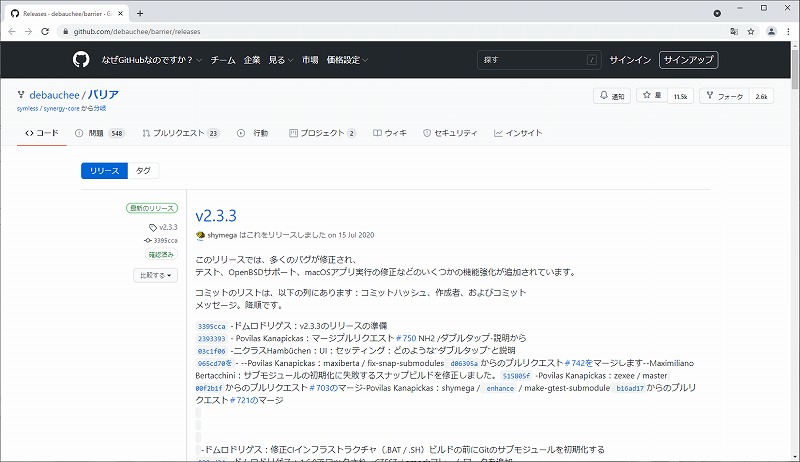Viewport: 800px width, 462px height.
Task: Open the v2.3.3 tag icon link
Action: point(163,227)
